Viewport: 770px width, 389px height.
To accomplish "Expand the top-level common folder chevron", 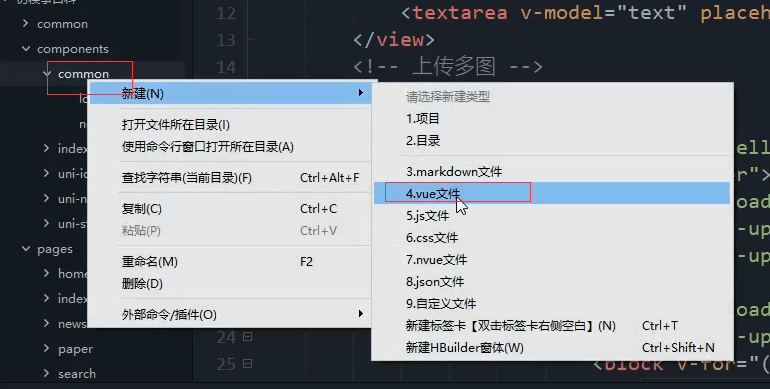I will click(26, 23).
